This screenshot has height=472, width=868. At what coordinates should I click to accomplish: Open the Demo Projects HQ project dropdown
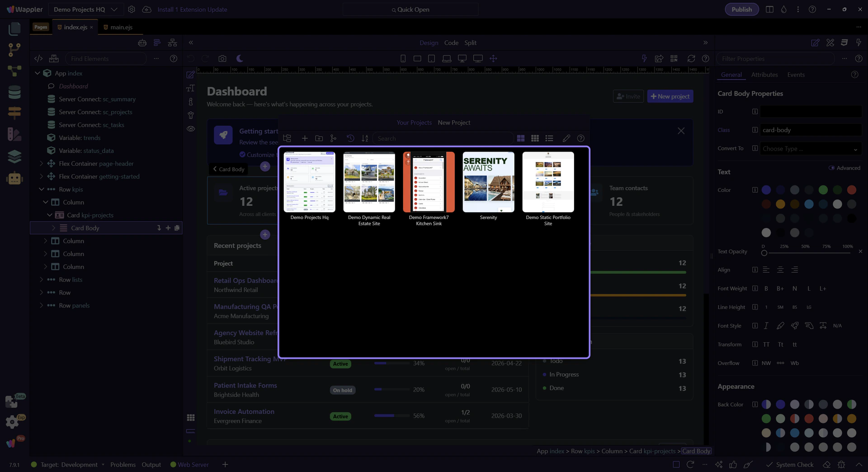click(85, 10)
